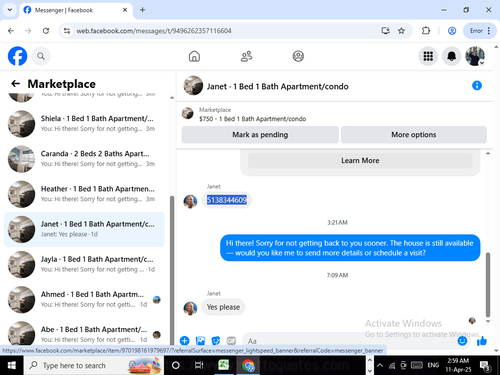500x375 pixels.
Task: Open the Friends icon in top navigation
Action: click(x=246, y=56)
